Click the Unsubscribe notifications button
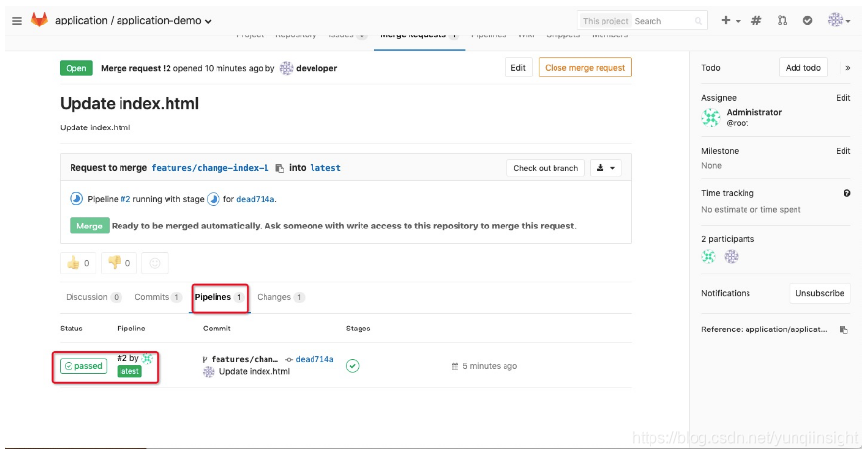868x456 pixels. click(x=819, y=293)
